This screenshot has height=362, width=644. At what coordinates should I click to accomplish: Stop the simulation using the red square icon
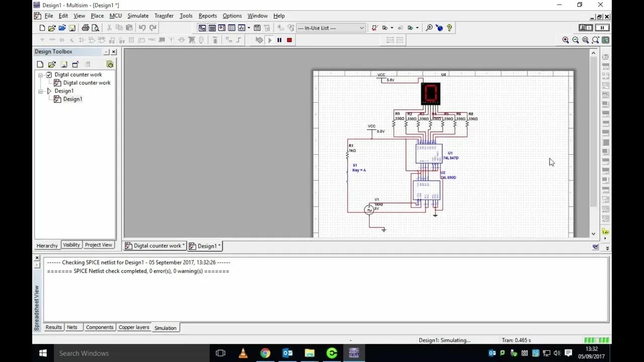(x=289, y=40)
